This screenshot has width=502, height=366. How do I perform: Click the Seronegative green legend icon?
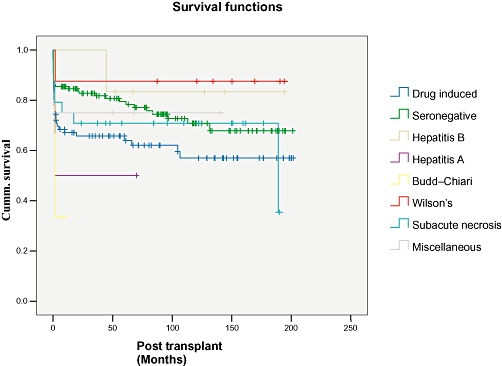(399, 114)
